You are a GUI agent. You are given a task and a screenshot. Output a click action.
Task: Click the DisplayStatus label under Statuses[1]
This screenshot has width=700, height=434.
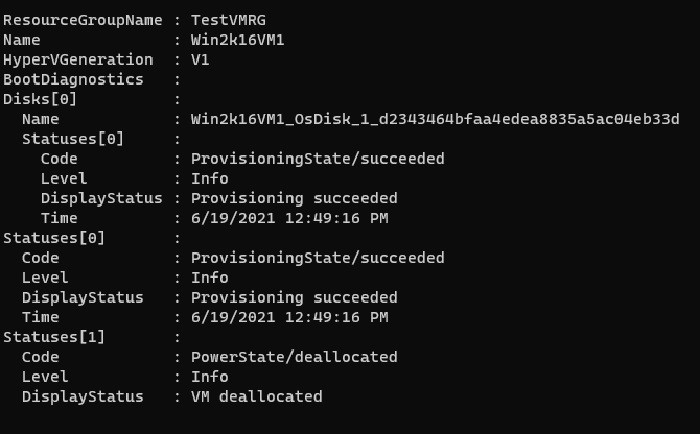tap(82, 397)
